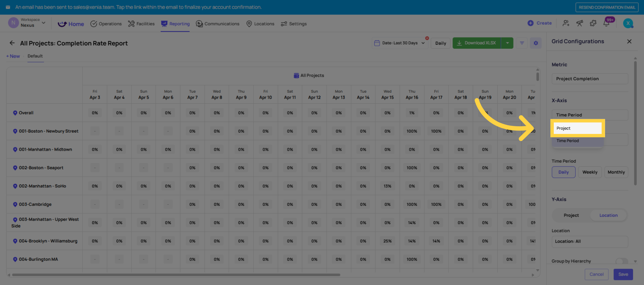Click the mail icon in confirmation banner
Screen dimensions: 644x285
pos(8,7)
